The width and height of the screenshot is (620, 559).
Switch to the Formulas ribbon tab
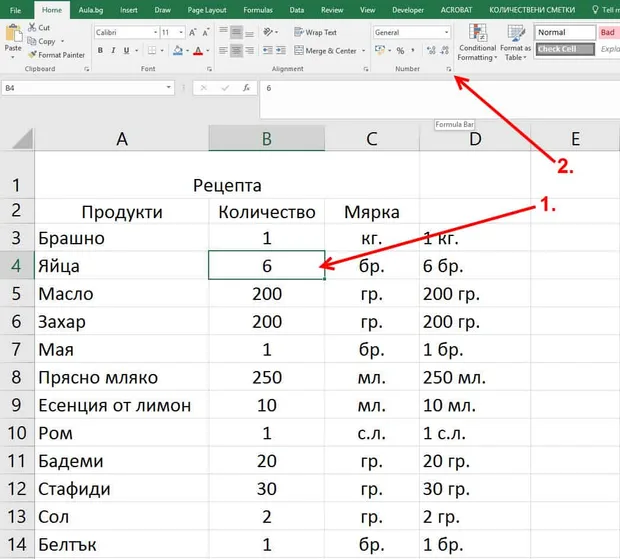point(258,10)
